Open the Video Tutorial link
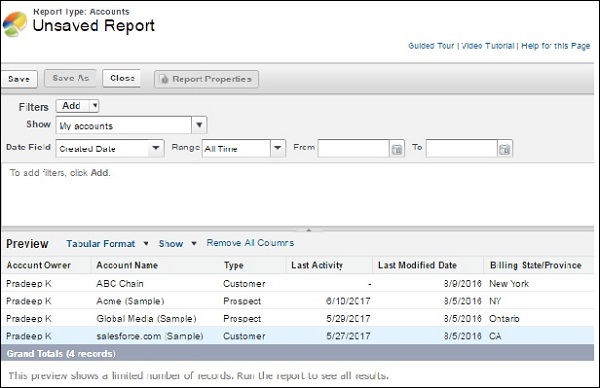Viewport: 600px width, 388px height. click(488, 46)
